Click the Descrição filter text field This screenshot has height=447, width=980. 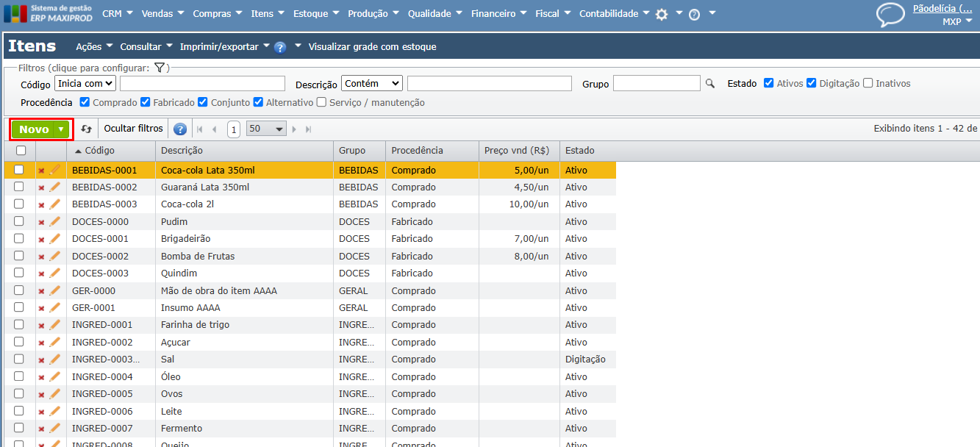(x=489, y=84)
